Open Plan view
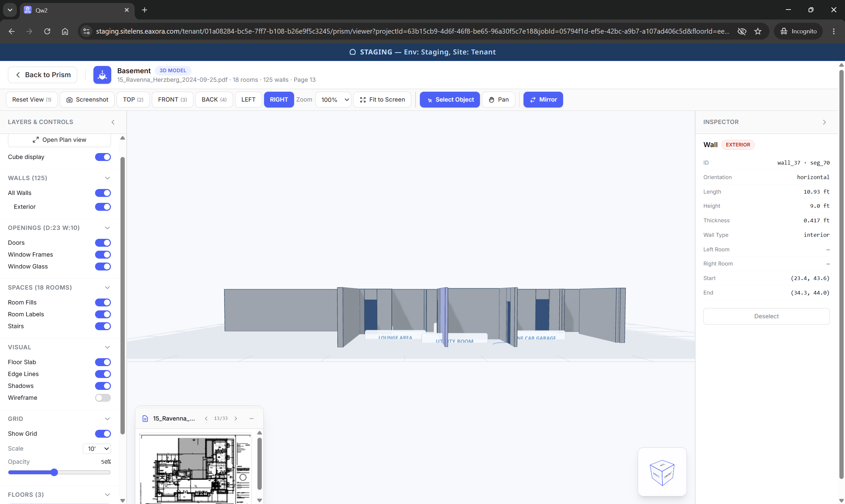Image resolution: width=845 pixels, height=504 pixels. (x=59, y=140)
